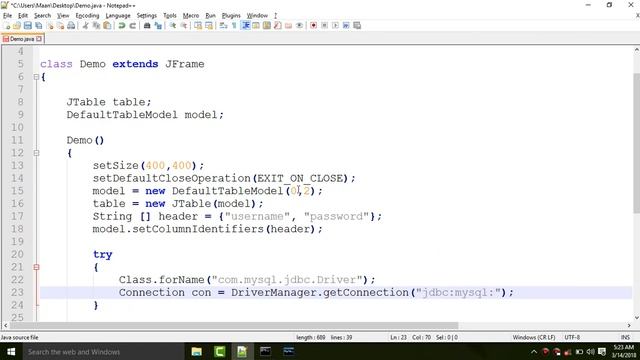
Task: Redo the edit via toolbar arrow
Action: click(132, 26)
